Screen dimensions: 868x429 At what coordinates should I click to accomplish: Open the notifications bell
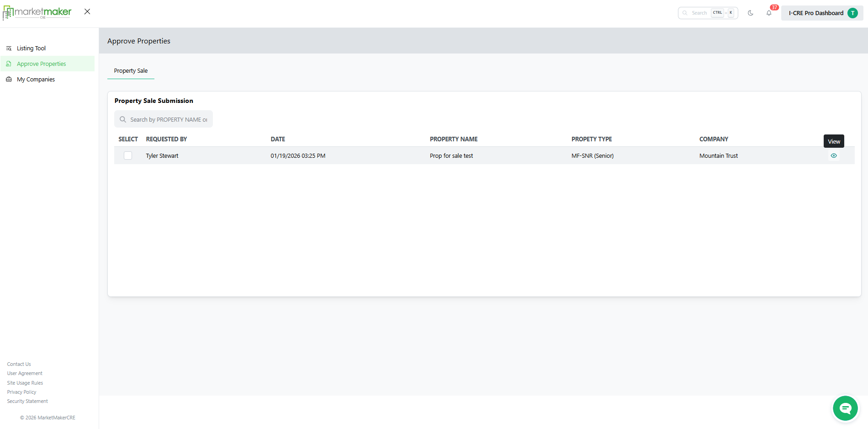coord(769,13)
